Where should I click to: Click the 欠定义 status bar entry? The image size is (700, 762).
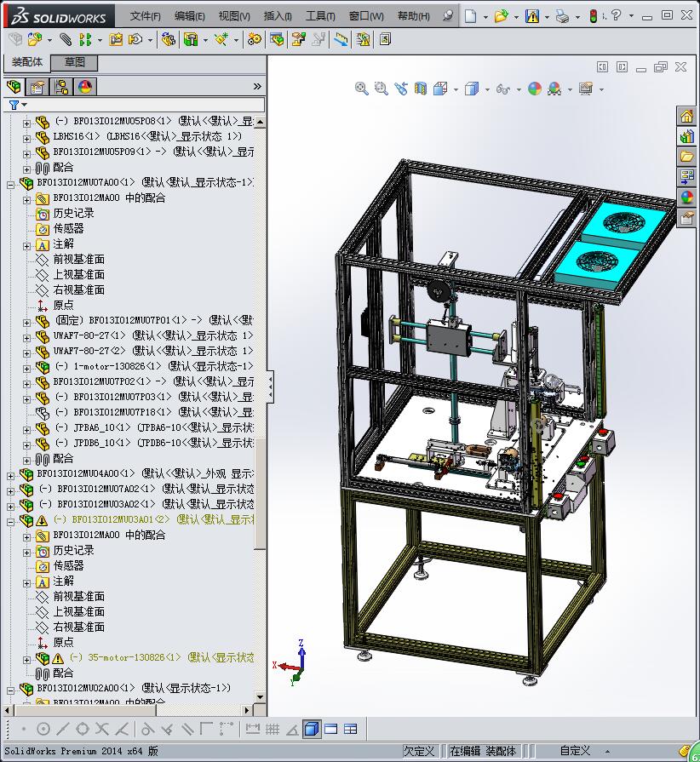click(420, 751)
